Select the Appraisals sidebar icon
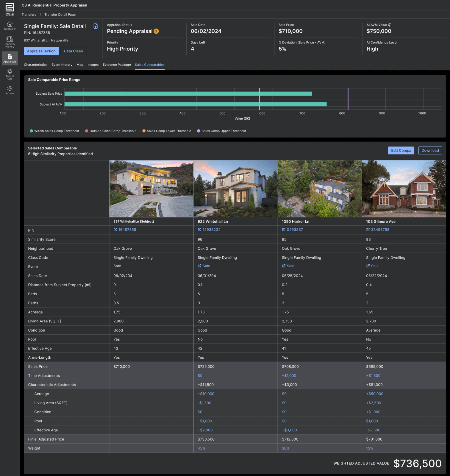Image resolution: width=450 pixels, height=476 pixels. [10, 58]
